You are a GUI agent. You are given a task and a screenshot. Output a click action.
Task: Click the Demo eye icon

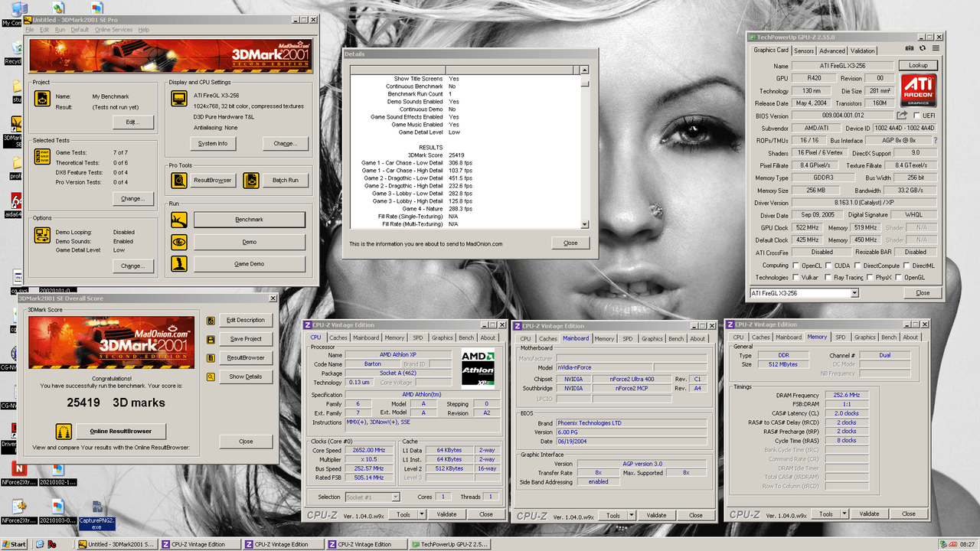tap(178, 242)
